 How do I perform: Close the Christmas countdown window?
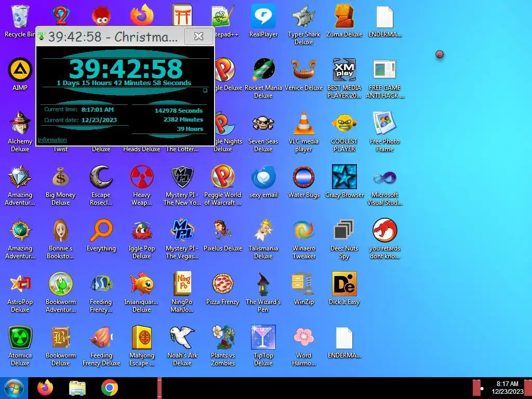(x=199, y=36)
